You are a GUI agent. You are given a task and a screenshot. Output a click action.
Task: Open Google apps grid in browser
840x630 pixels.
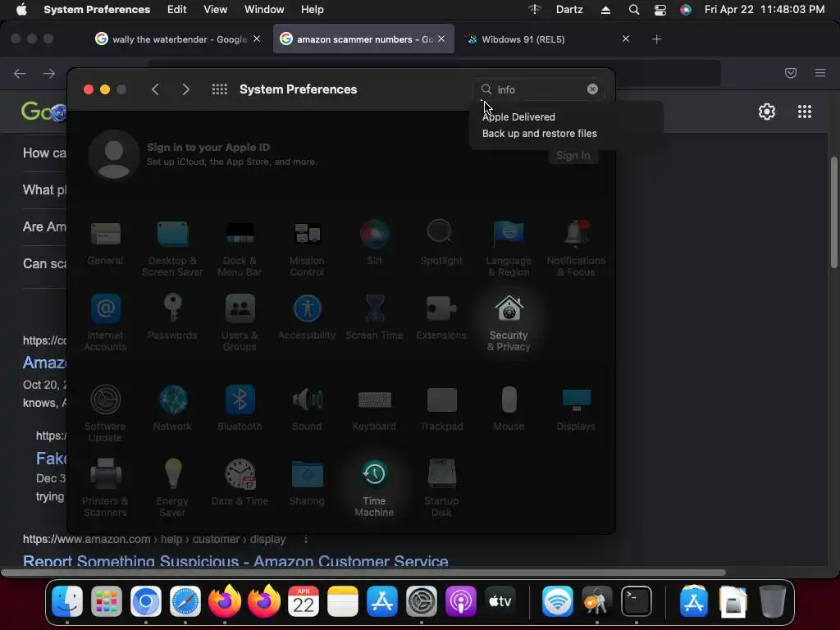point(804,112)
